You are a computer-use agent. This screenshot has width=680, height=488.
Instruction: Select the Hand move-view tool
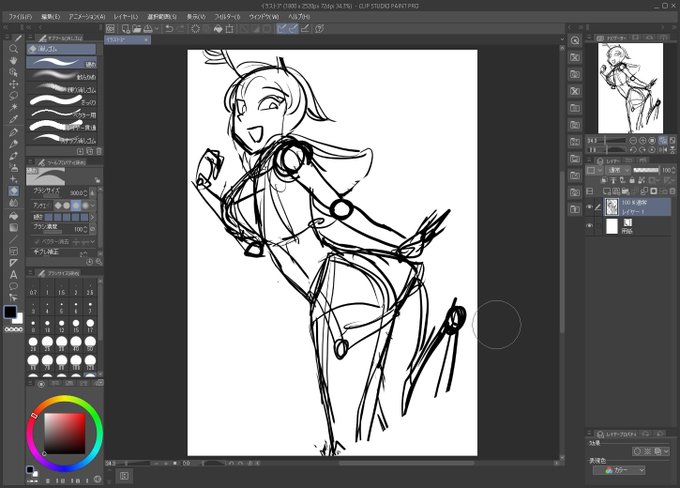tap(13, 60)
